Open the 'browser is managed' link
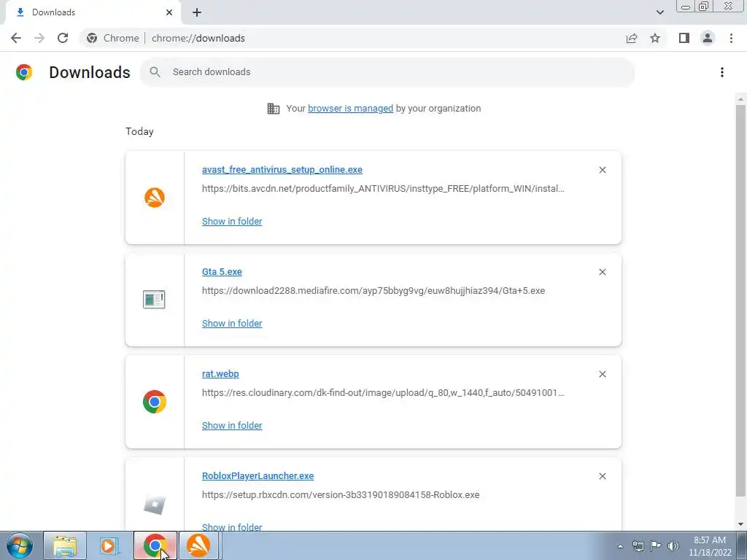The height and width of the screenshot is (560, 747). (350, 109)
